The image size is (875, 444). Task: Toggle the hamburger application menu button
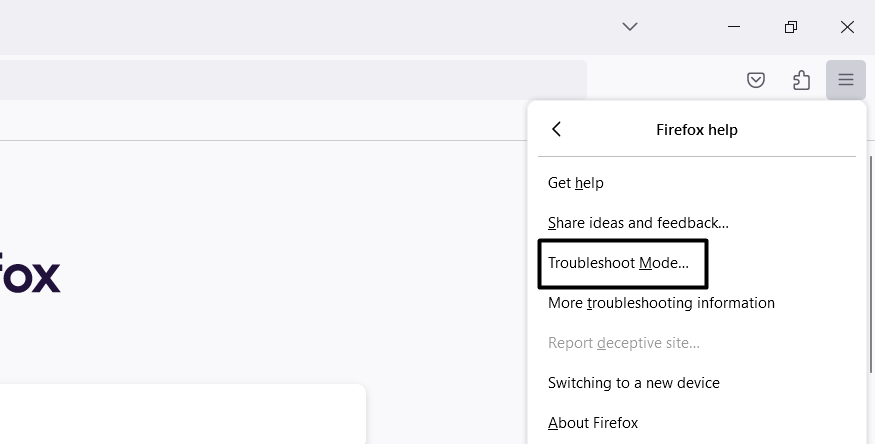[x=846, y=81]
